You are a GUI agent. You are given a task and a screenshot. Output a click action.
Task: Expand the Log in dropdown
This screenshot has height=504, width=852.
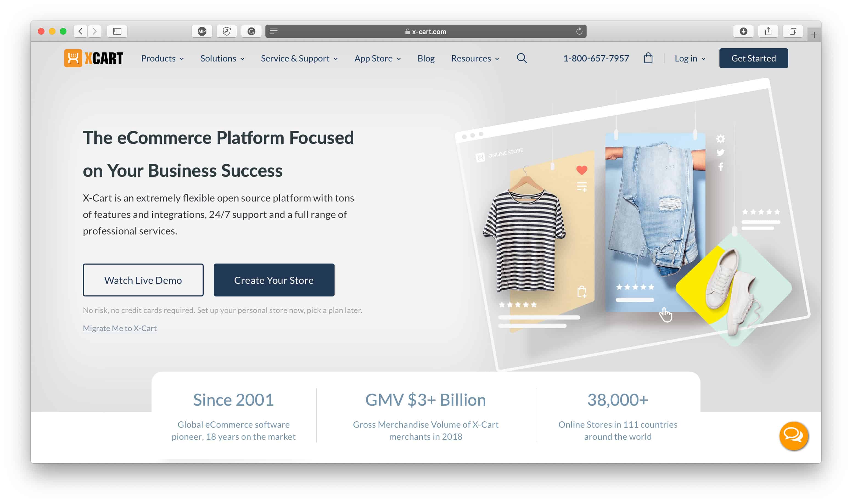(690, 58)
